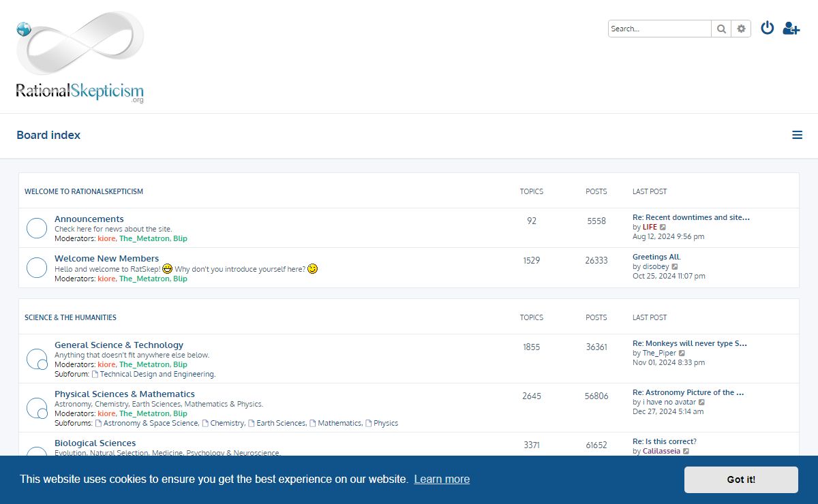Open moderator Blip in General Science row

tap(180, 365)
